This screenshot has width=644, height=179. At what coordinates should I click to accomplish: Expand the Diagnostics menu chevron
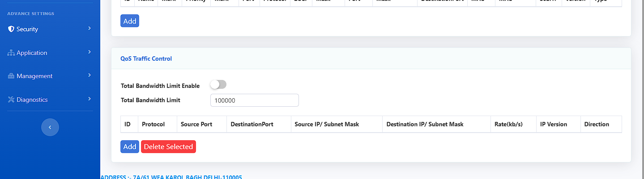click(90, 99)
